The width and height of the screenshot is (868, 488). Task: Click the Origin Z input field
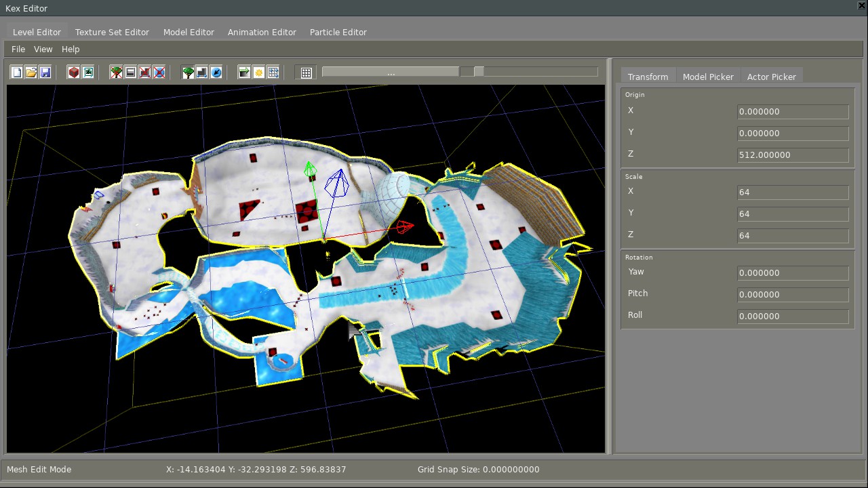pos(793,155)
